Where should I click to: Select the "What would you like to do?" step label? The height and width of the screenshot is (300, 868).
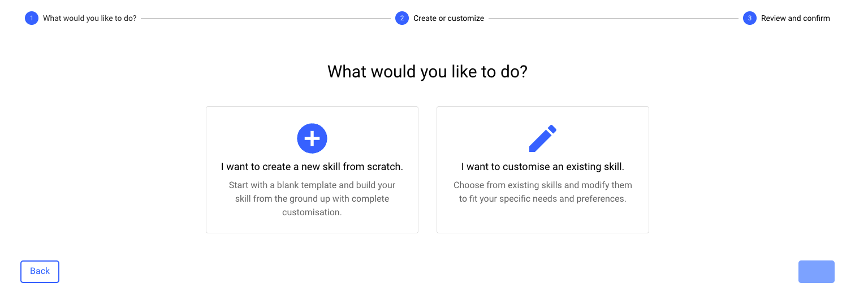[x=90, y=18]
